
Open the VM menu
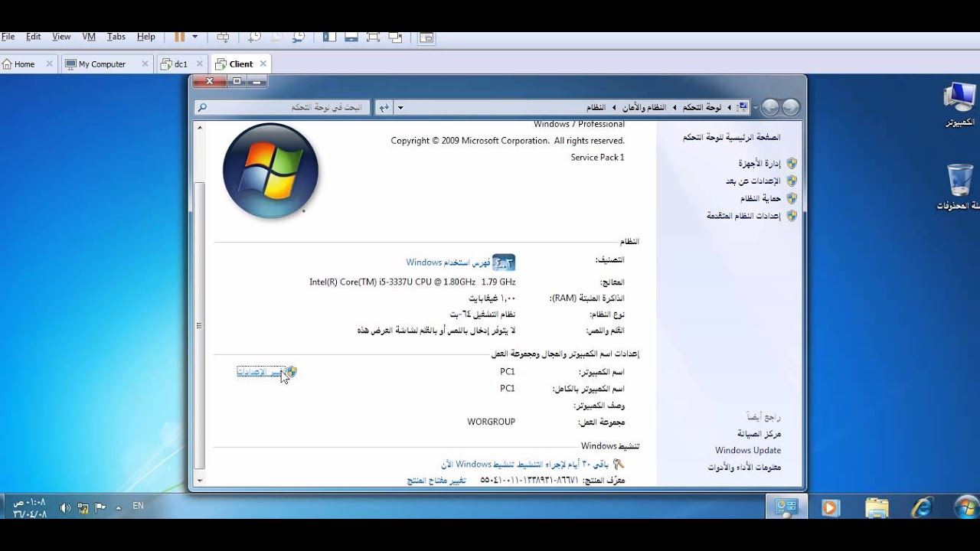[x=89, y=37]
